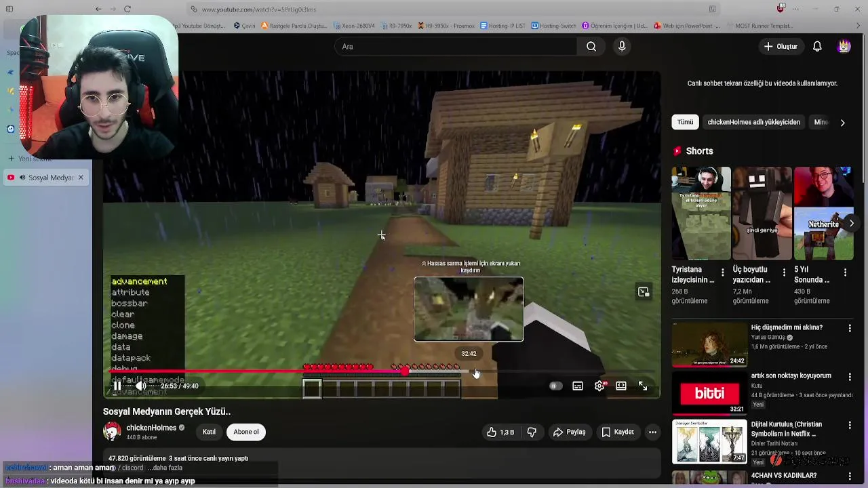Dislike the video thumbs down
The width and height of the screenshot is (868, 488).
point(532,432)
